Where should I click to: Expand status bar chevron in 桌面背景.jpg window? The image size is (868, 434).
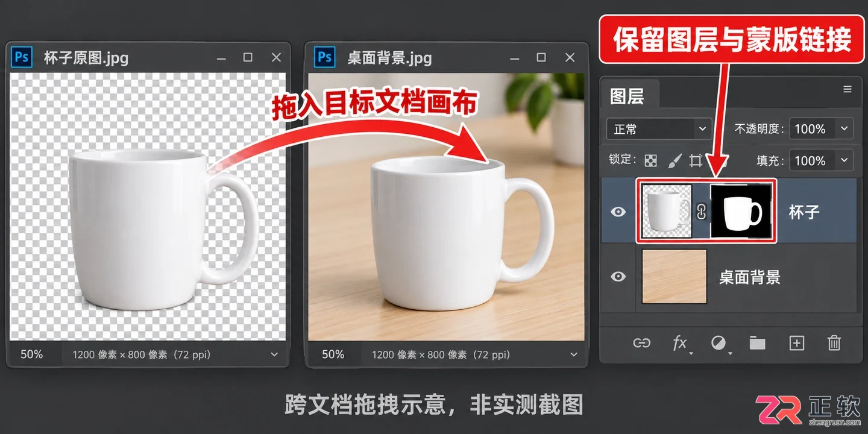(574, 354)
